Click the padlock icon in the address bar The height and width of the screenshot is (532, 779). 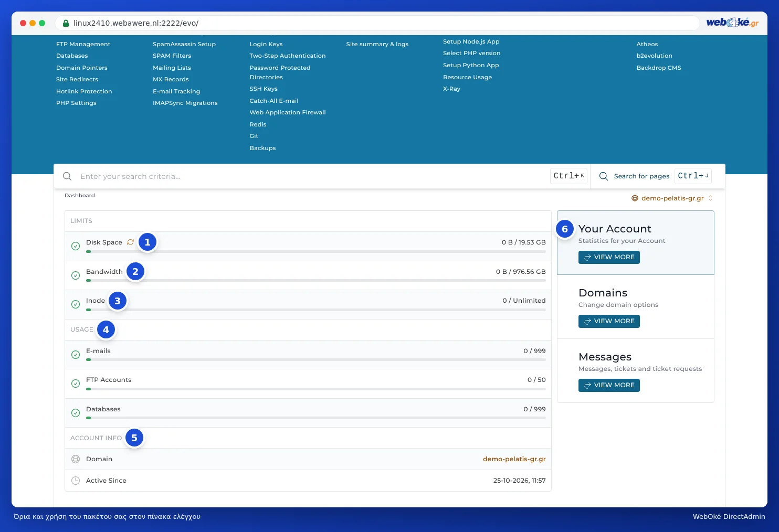click(x=66, y=23)
